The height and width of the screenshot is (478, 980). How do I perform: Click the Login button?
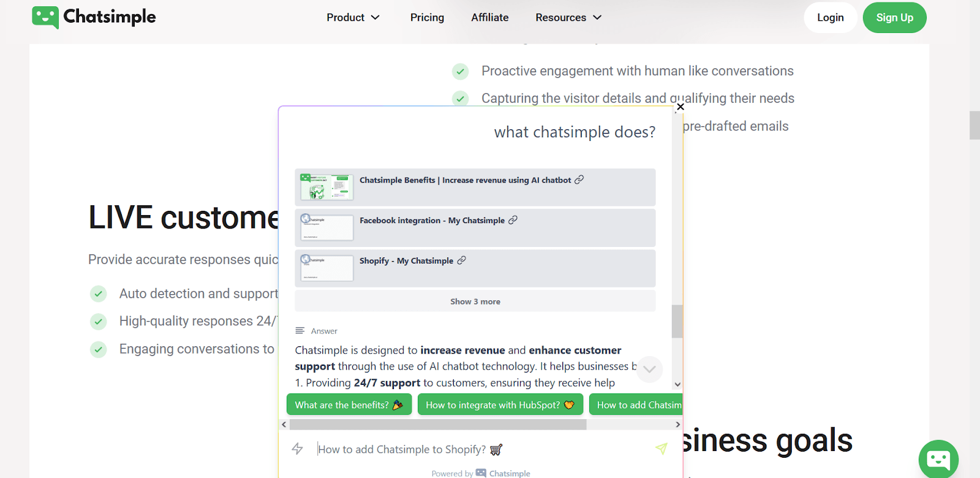click(x=830, y=18)
